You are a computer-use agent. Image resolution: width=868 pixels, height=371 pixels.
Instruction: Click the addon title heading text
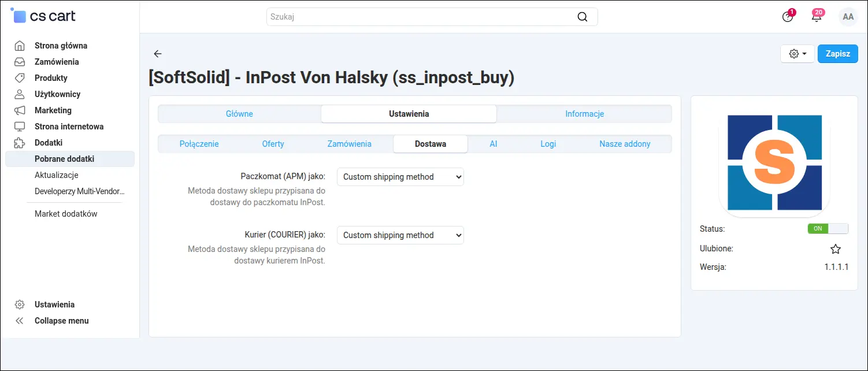[x=331, y=77]
